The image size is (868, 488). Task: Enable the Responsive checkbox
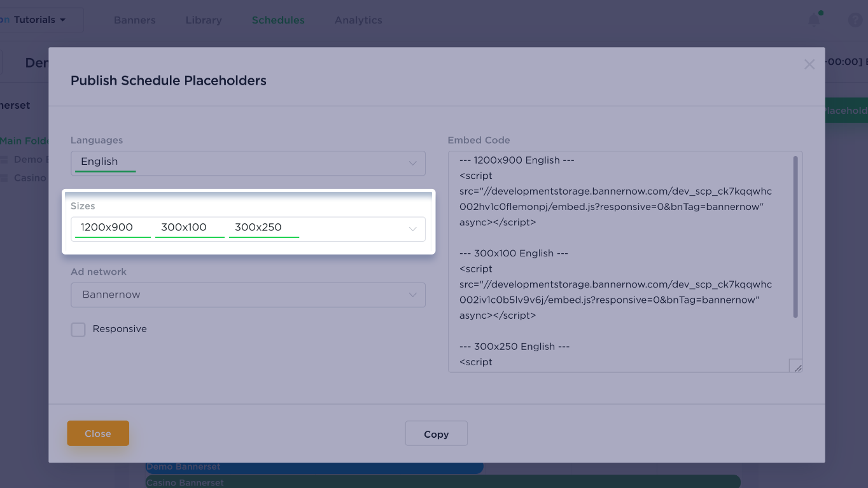(x=78, y=330)
